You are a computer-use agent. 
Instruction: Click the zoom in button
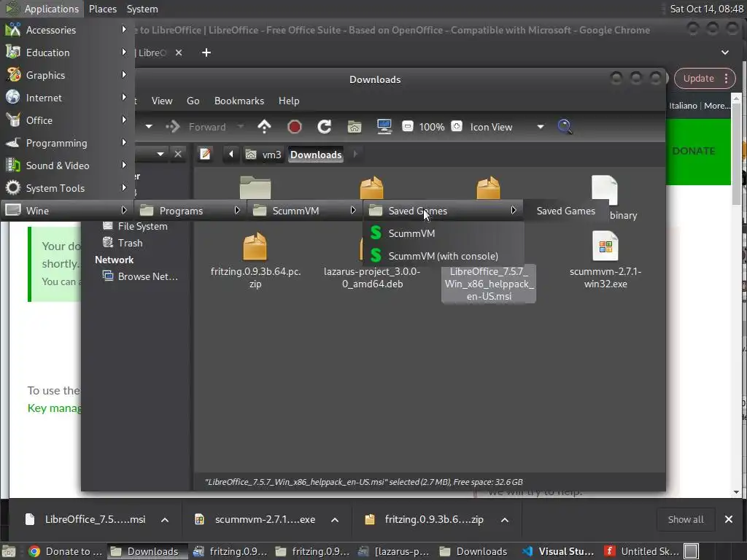point(457,127)
